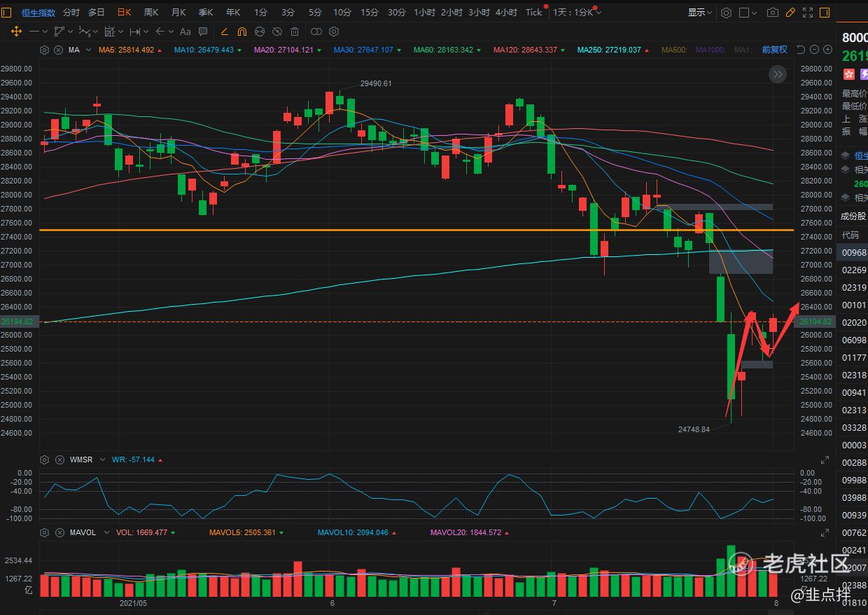The width and height of the screenshot is (868, 615).
Task: Toggle the left side panel
Action: 6,13
